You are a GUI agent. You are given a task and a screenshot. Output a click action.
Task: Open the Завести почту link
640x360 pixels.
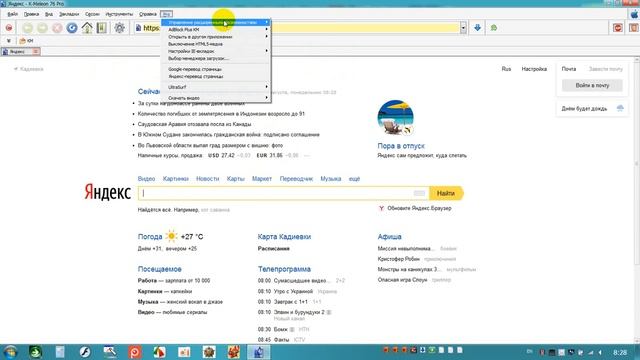tap(605, 69)
